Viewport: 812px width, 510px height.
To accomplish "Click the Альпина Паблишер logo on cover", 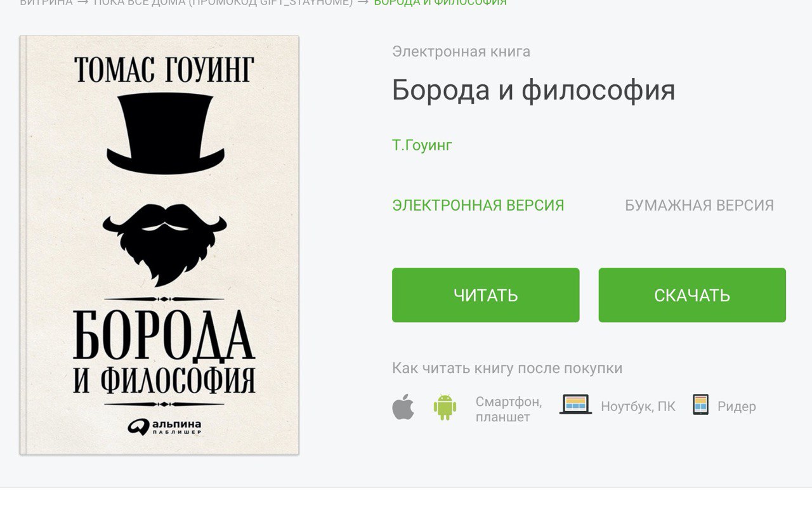I will [164, 427].
